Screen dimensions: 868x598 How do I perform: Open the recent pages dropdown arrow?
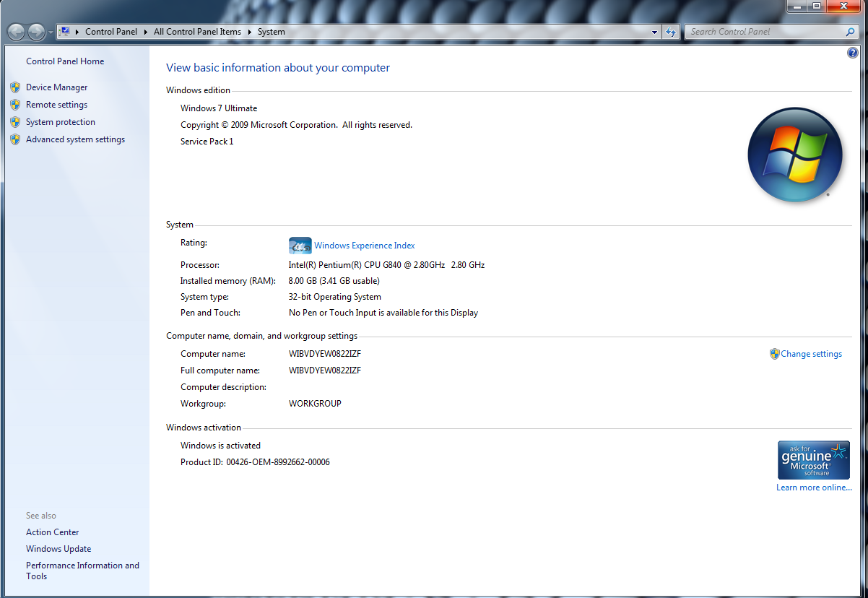(51, 32)
